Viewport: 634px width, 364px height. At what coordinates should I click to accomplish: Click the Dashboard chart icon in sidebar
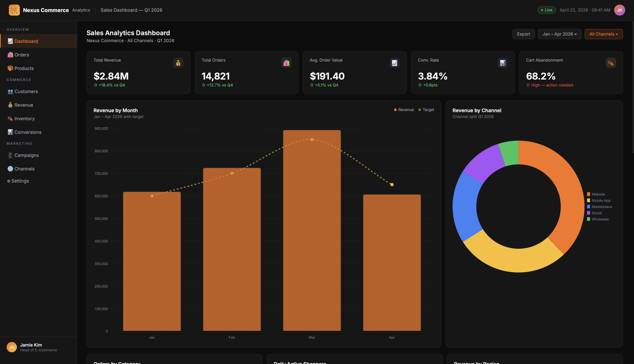pyautogui.click(x=10, y=41)
